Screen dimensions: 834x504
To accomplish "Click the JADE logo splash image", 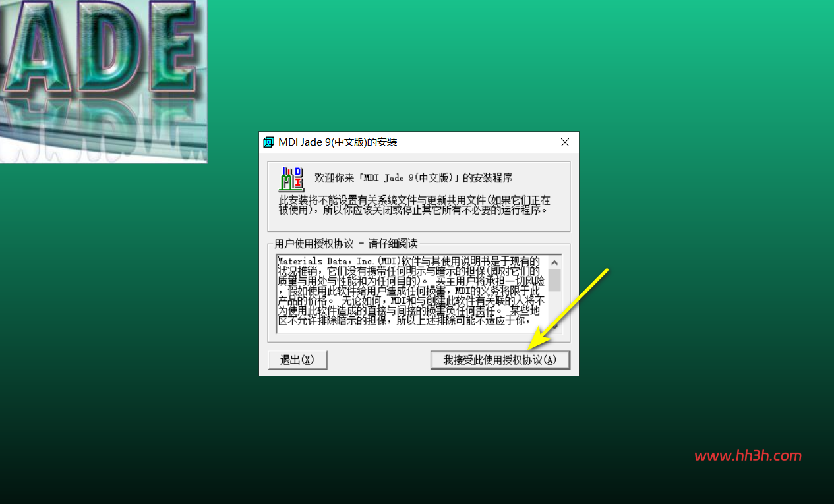I will tap(104, 81).
